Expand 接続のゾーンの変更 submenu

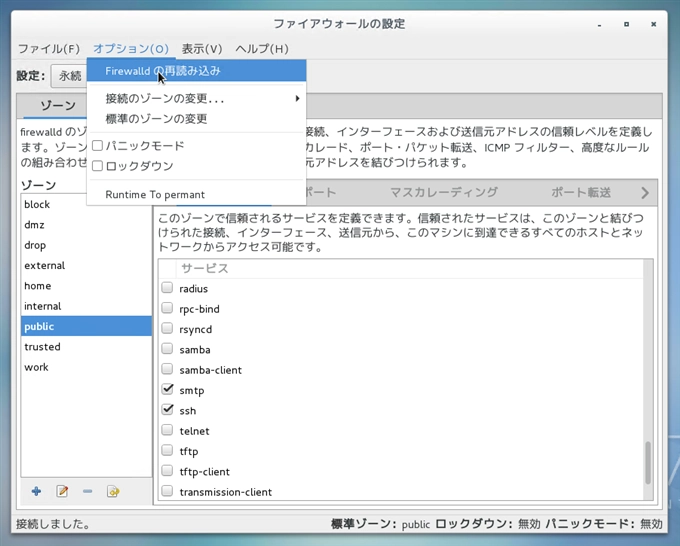pyautogui.click(x=196, y=98)
